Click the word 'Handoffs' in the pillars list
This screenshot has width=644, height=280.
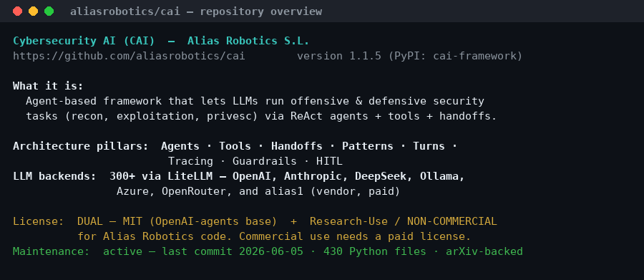coord(296,146)
